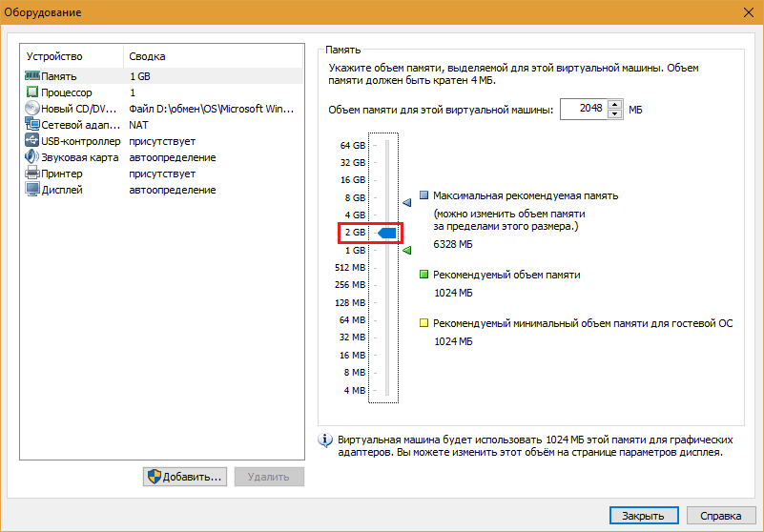Viewport: 764px width, 532px height.
Task: Click the New CD/DVD drive icon
Action: (x=31, y=109)
